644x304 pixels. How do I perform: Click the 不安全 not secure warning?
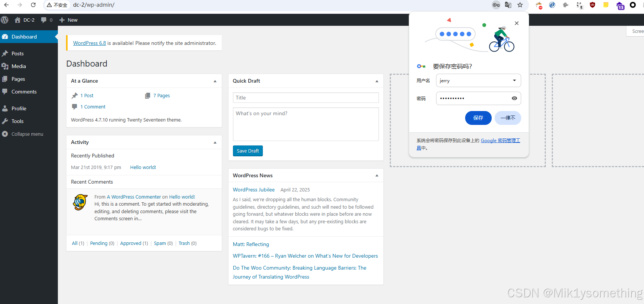click(57, 5)
